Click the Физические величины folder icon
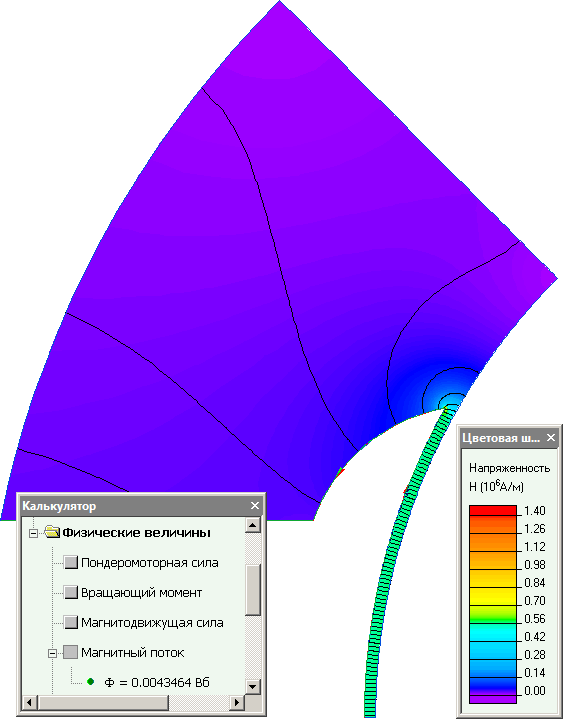The height and width of the screenshot is (719, 563). 52,532
